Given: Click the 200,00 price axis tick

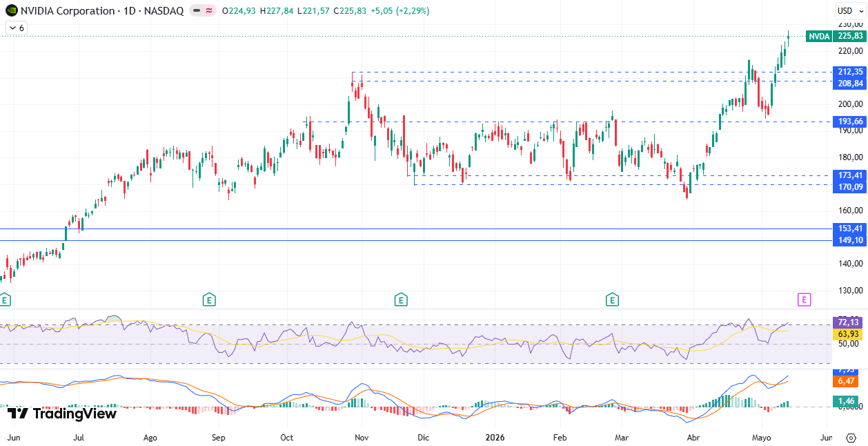Looking at the screenshot, I should 850,104.
